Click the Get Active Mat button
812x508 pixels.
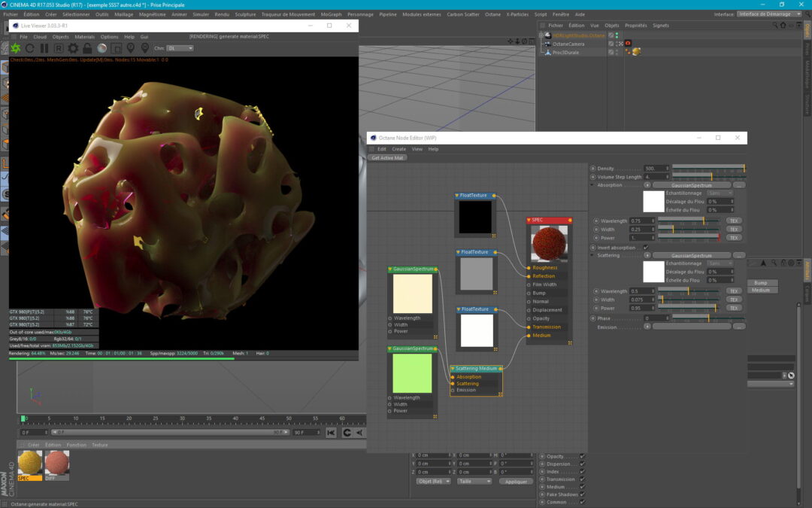pyautogui.click(x=387, y=158)
